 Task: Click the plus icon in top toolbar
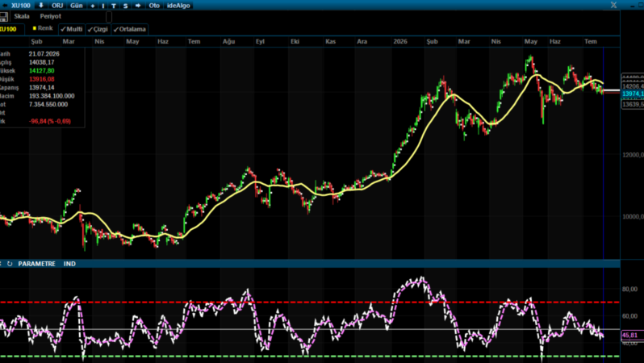coord(93,6)
